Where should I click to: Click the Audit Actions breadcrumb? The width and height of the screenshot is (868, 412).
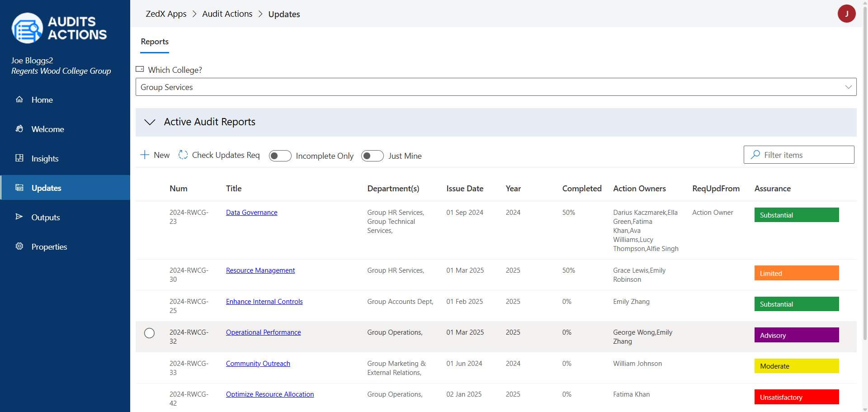pos(227,14)
